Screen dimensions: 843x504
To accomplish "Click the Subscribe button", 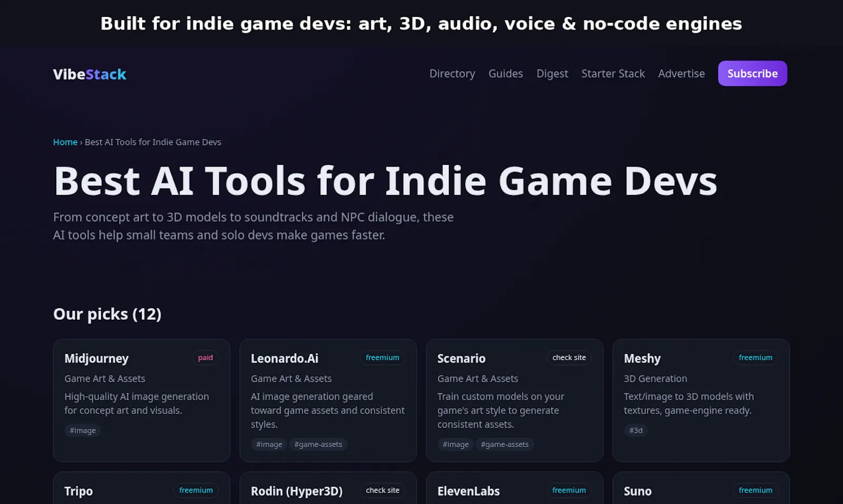I will [x=752, y=73].
